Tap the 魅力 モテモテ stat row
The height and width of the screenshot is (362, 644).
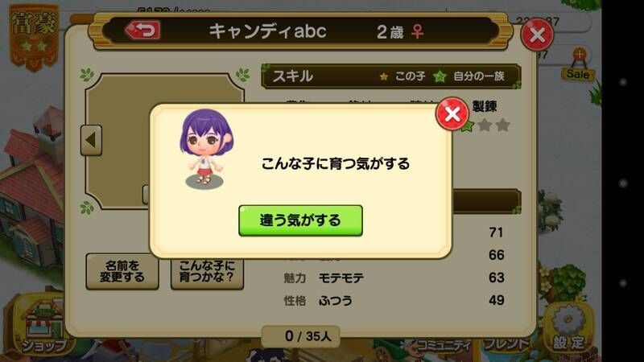pyautogui.click(x=394, y=278)
